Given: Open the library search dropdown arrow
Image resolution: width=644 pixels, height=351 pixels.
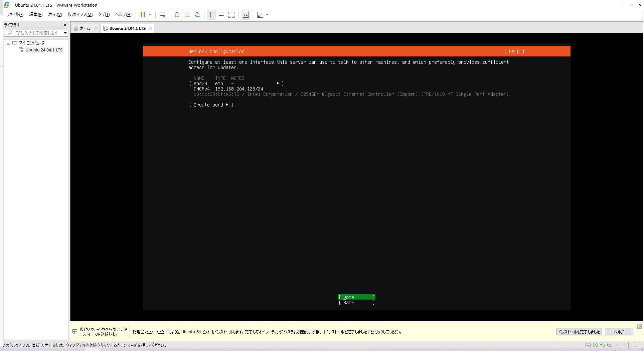Looking at the screenshot, I should point(65,33).
